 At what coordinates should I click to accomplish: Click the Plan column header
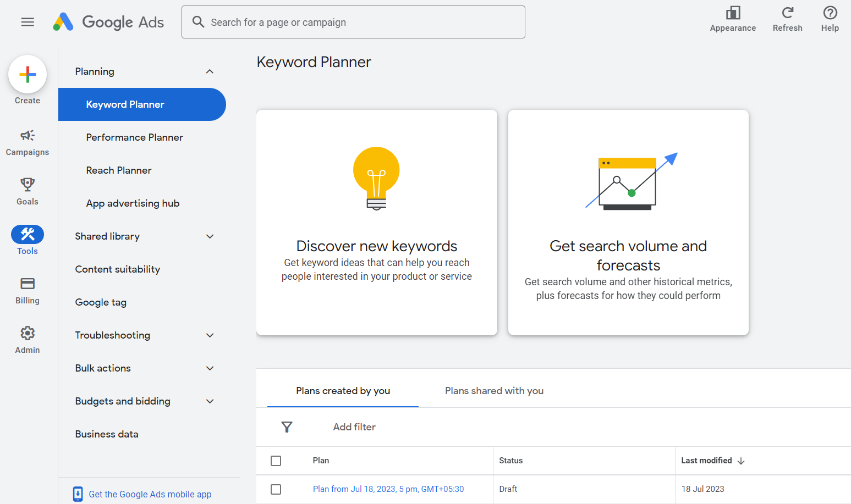coord(321,461)
